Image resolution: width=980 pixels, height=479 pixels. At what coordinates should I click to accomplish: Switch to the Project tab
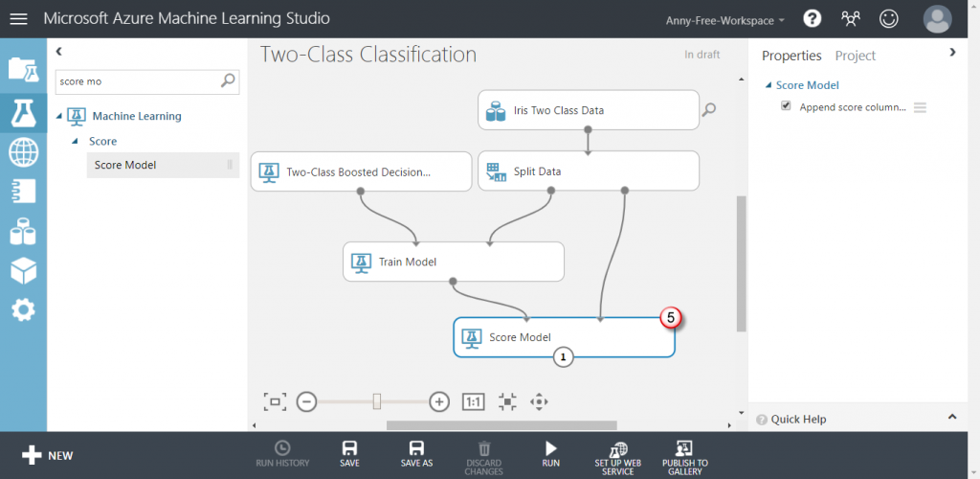(x=855, y=56)
